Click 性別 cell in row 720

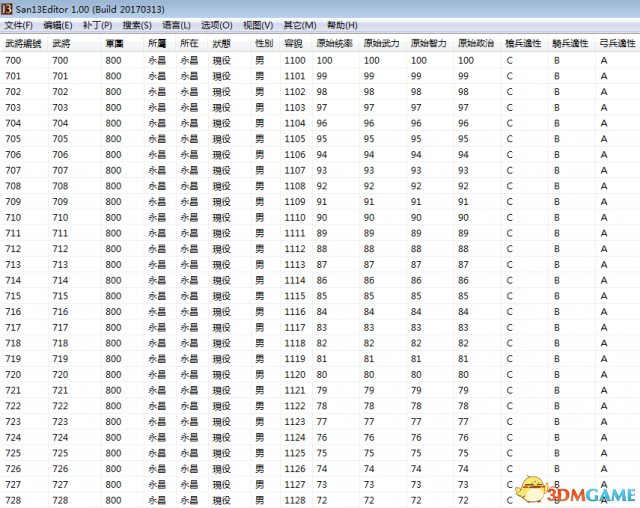[x=260, y=374]
